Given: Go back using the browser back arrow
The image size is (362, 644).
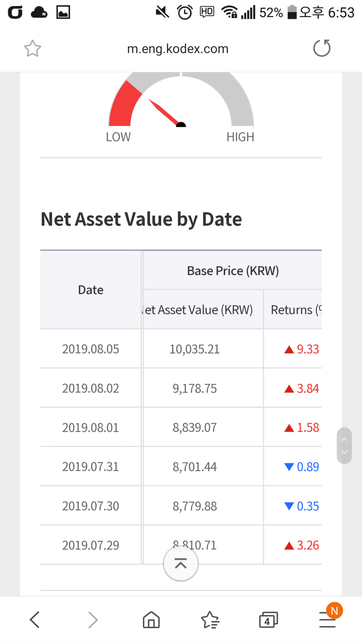Looking at the screenshot, I should tap(35, 620).
